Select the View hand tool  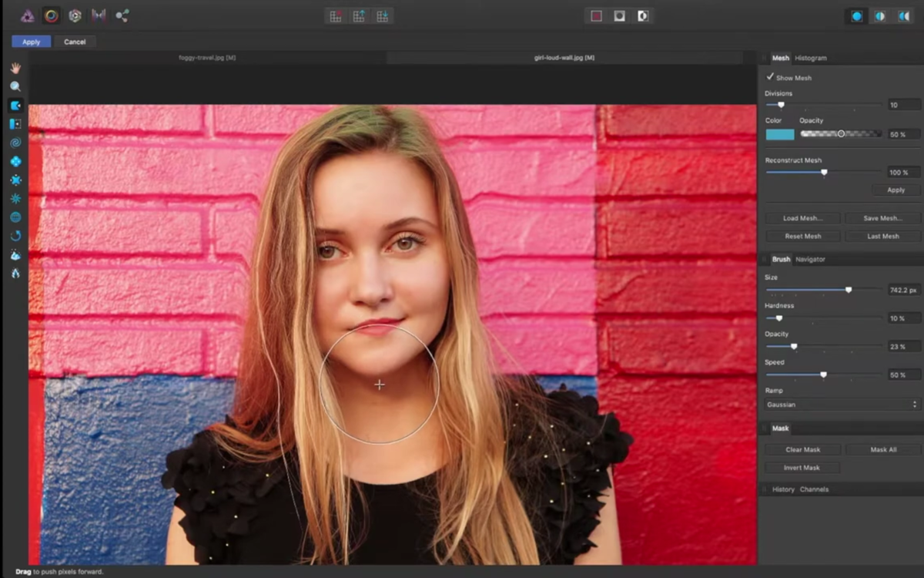15,68
